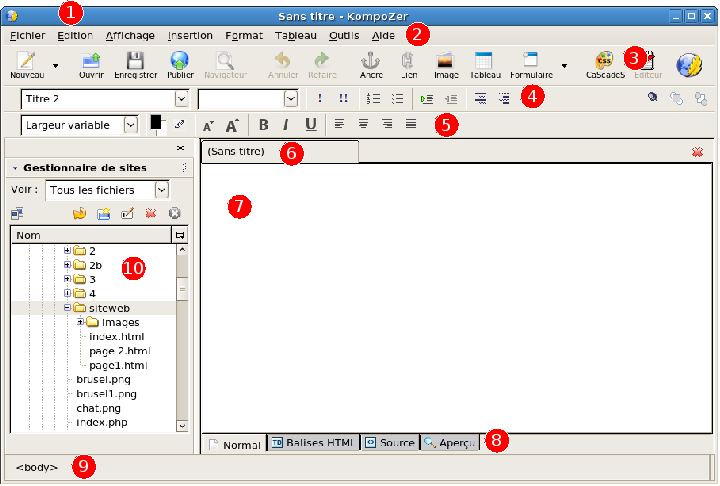720x486 pixels.
Task: Close the site manager sidebar
Action: click(180, 148)
